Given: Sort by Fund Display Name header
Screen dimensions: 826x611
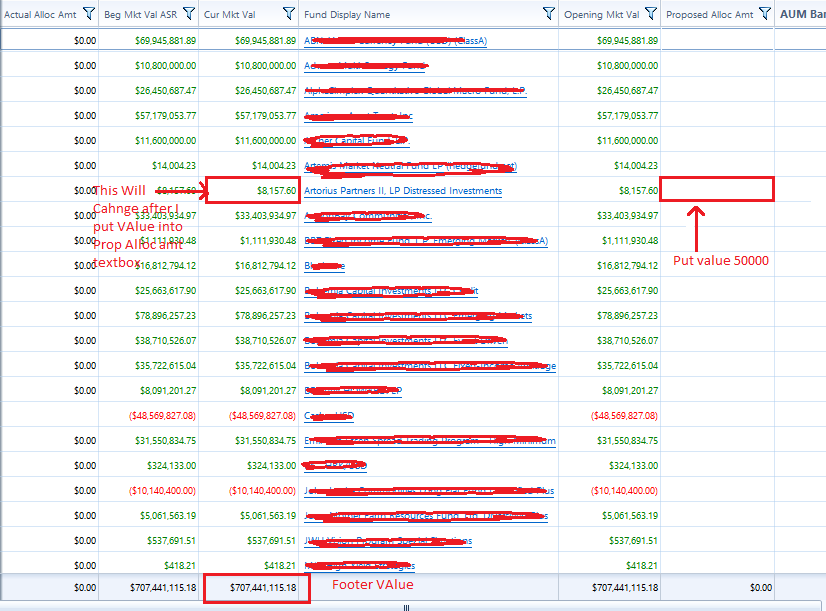Looking at the screenshot, I should tap(347, 15).
